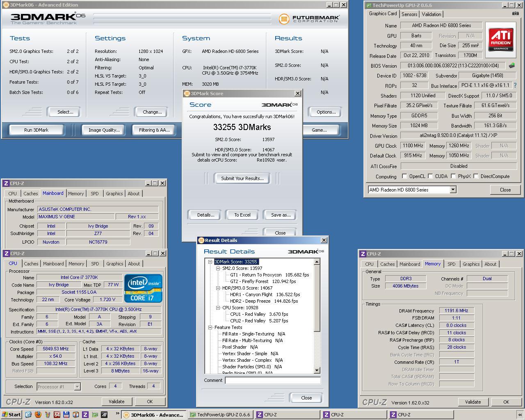The height and width of the screenshot is (420, 525).
Task: Click the Futuremark Corporation logo
Action: [309, 19]
